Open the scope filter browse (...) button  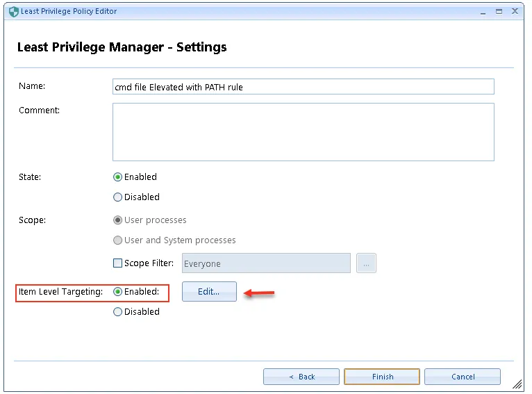(366, 263)
